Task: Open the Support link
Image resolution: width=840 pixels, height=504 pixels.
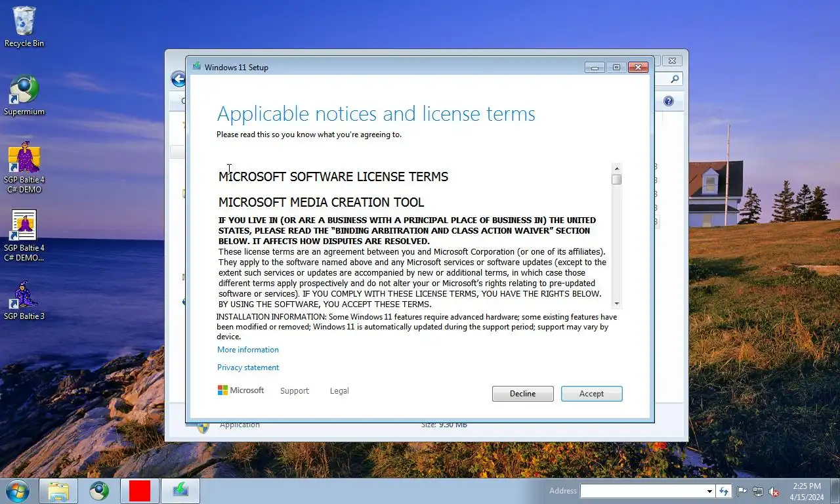Action: click(294, 390)
